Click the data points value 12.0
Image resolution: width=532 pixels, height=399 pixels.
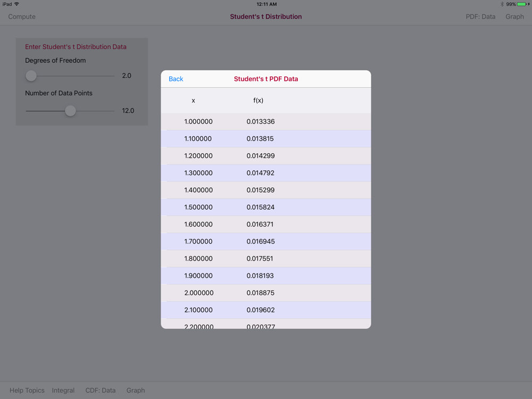(128, 111)
